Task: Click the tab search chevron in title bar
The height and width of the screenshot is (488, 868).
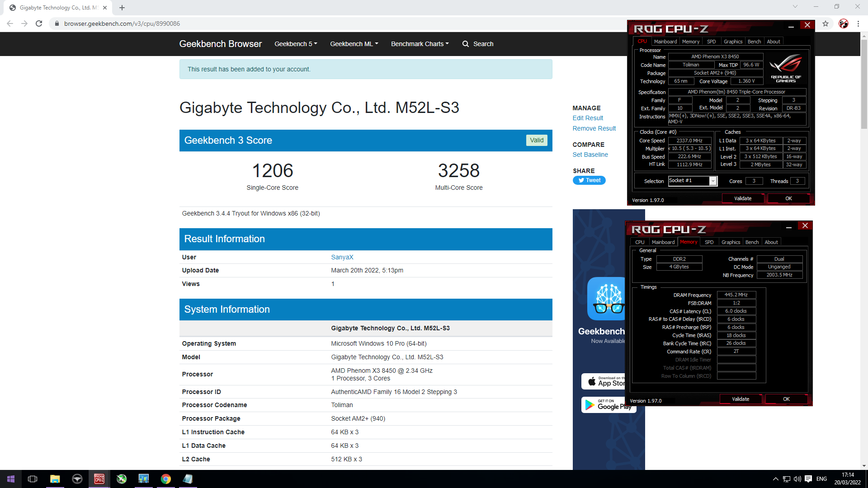Action: click(x=795, y=6)
